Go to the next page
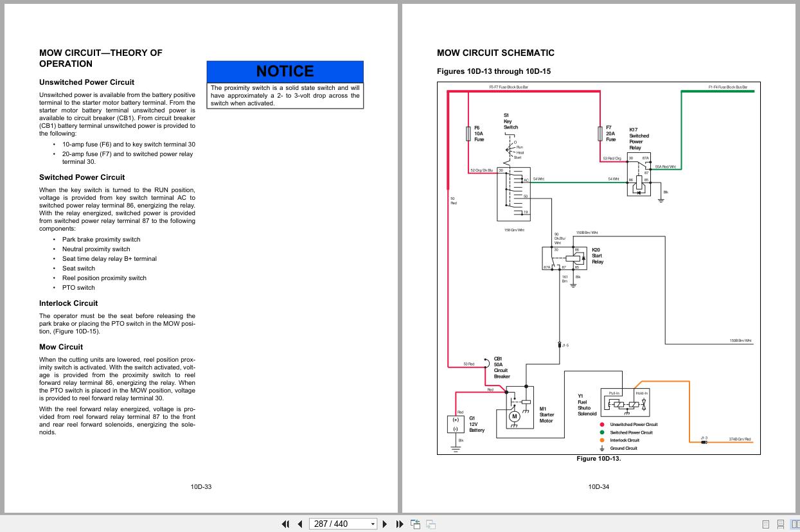 pos(385,524)
